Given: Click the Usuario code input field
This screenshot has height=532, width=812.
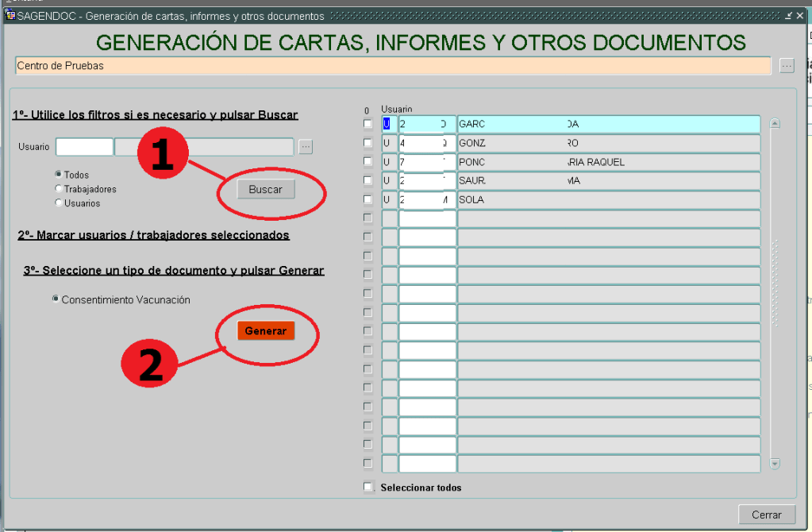Looking at the screenshot, I should coord(84,147).
